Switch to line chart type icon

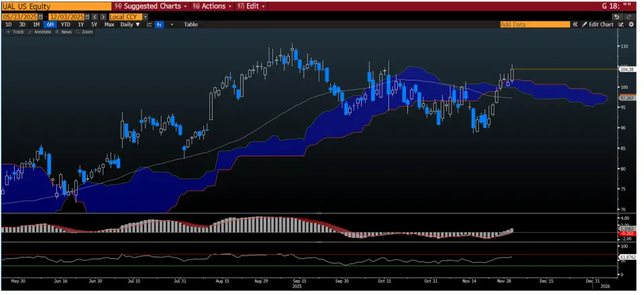click(x=149, y=24)
